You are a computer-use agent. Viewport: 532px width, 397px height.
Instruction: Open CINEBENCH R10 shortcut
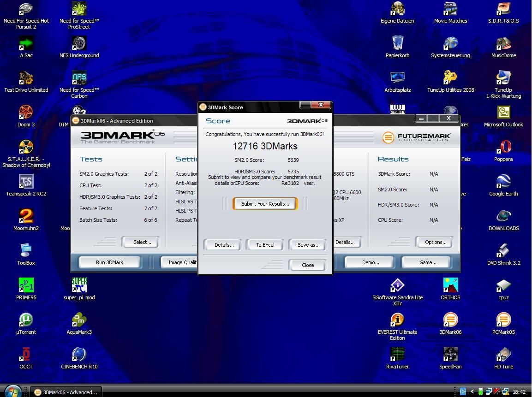coord(79,358)
